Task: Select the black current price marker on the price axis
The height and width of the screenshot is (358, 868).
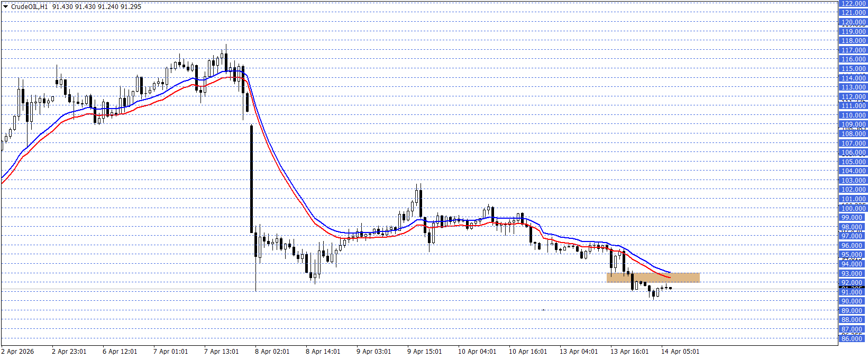Action: point(853,288)
